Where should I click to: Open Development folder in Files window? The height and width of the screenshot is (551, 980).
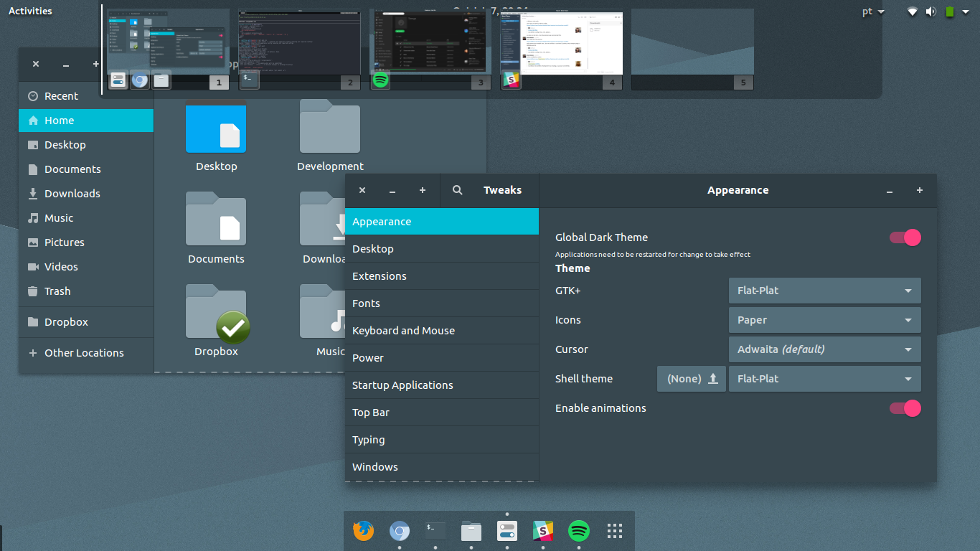coord(330,126)
